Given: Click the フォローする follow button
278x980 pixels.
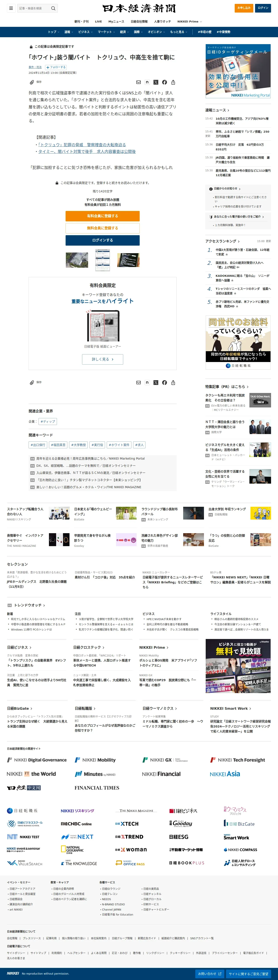Looking at the screenshot, I should (x=56, y=67).
